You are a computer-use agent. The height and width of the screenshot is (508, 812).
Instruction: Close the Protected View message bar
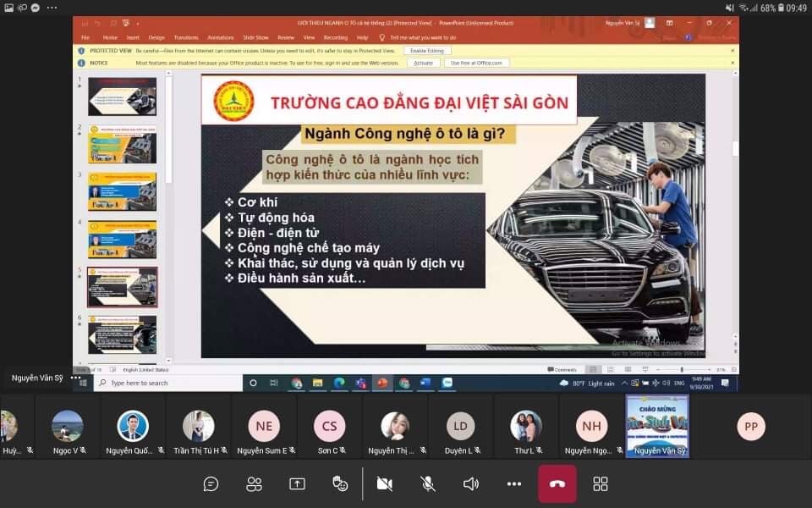732,51
